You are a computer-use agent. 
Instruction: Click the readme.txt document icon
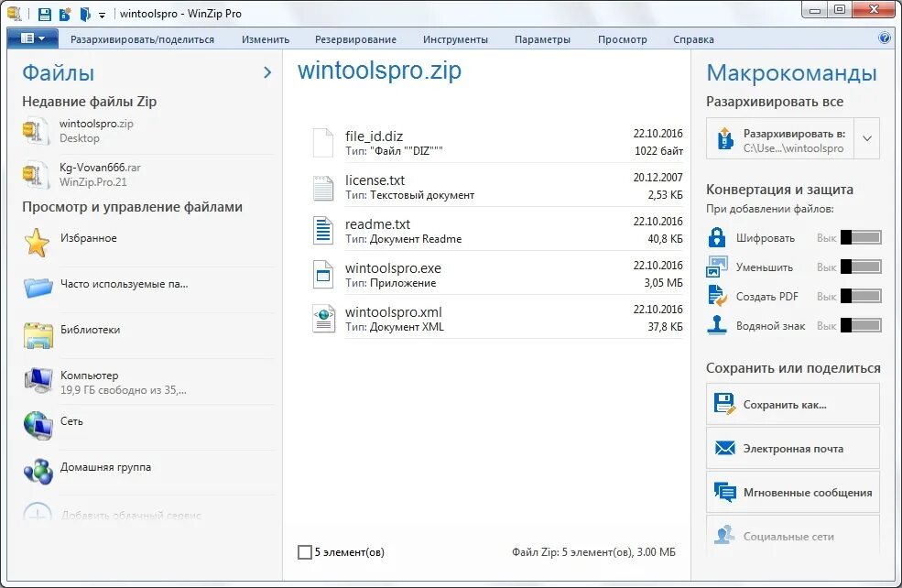point(322,231)
